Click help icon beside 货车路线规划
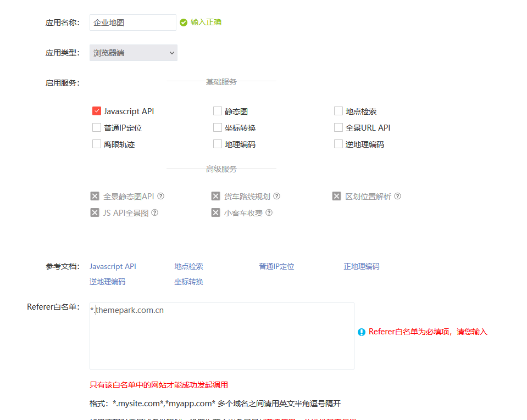Image resolution: width=527 pixels, height=420 pixels. coord(277,196)
